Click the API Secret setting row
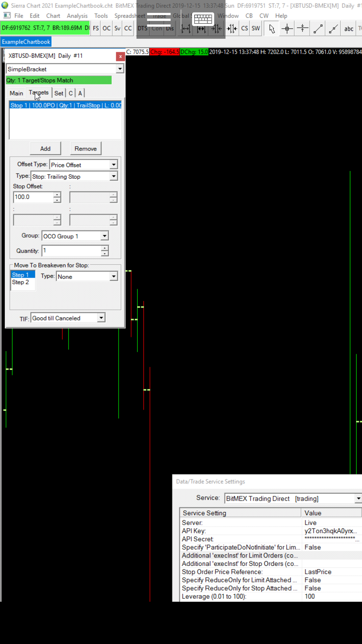This screenshot has width=362, height=644. point(271,539)
